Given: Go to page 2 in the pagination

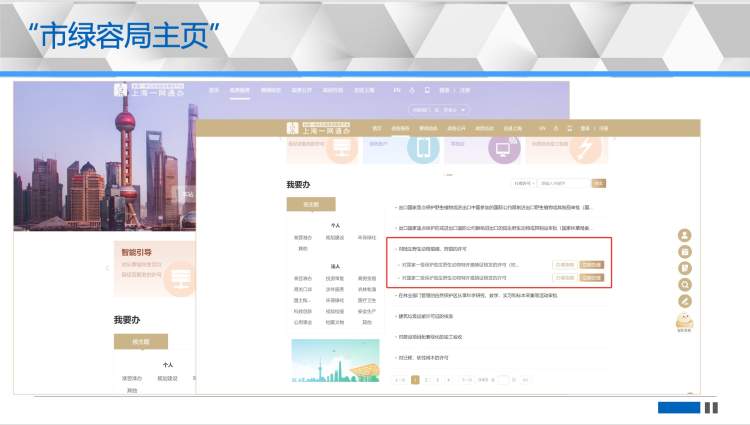Looking at the screenshot, I should (426, 380).
